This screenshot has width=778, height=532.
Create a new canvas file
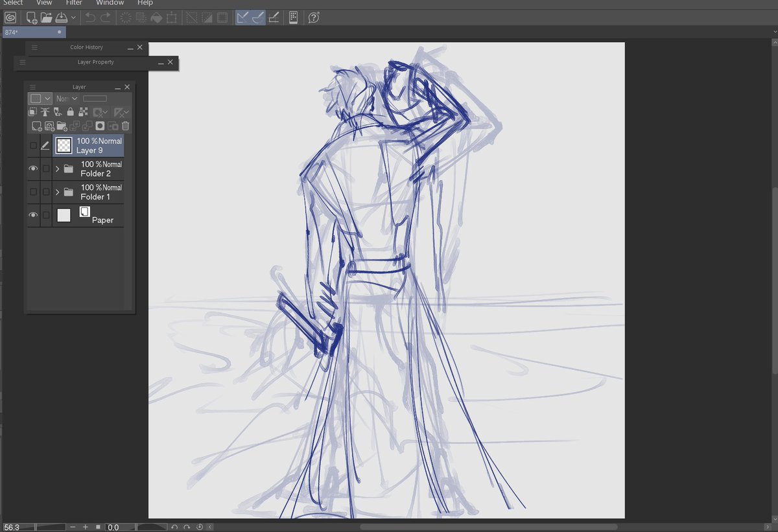click(31, 17)
